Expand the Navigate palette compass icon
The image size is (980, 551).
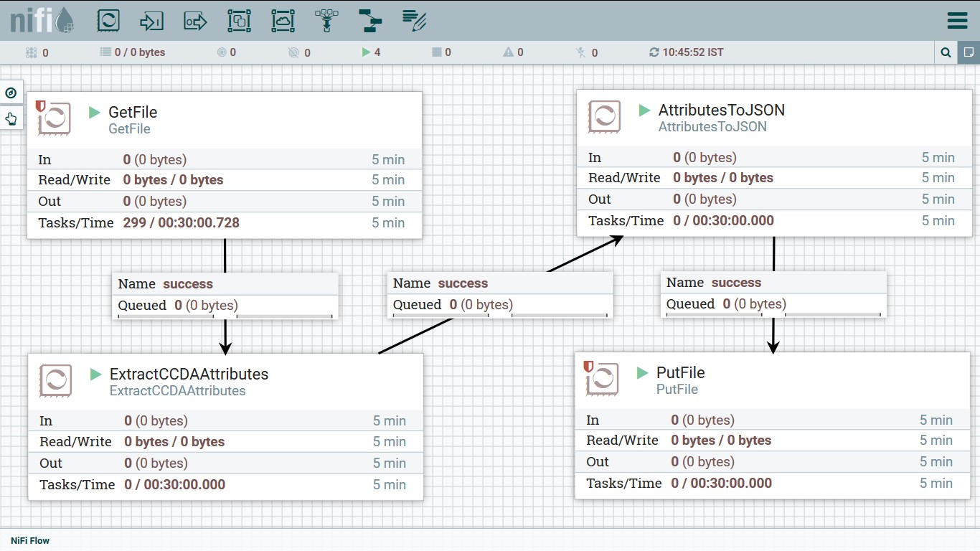pyautogui.click(x=11, y=93)
